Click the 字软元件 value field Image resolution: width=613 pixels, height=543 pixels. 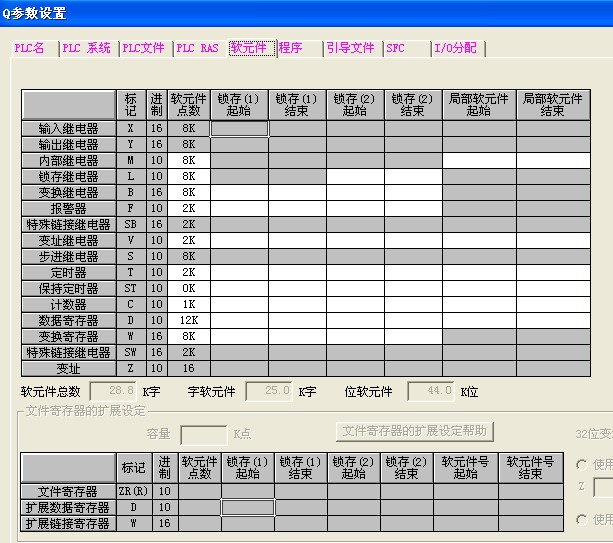click(x=269, y=391)
